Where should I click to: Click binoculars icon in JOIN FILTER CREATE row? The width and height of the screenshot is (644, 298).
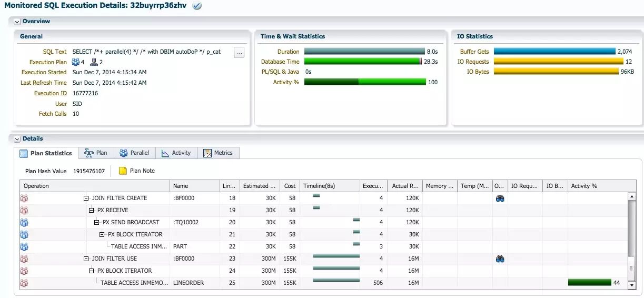point(500,198)
